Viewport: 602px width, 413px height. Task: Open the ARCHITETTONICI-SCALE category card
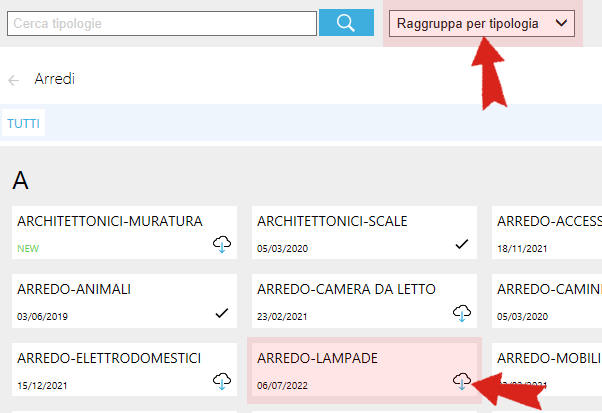(364, 233)
